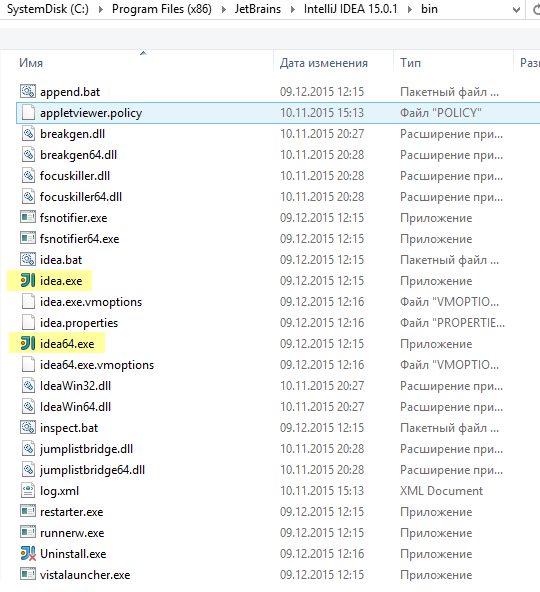
Task: Select the idea.exe.vmoptions file icon
Action: click(x=28, y=302)
